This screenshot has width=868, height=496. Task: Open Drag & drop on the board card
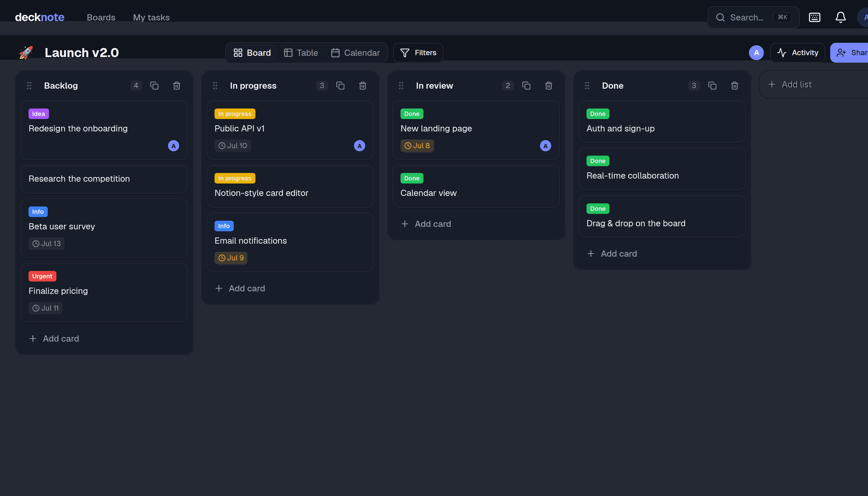tap(662, 217)
